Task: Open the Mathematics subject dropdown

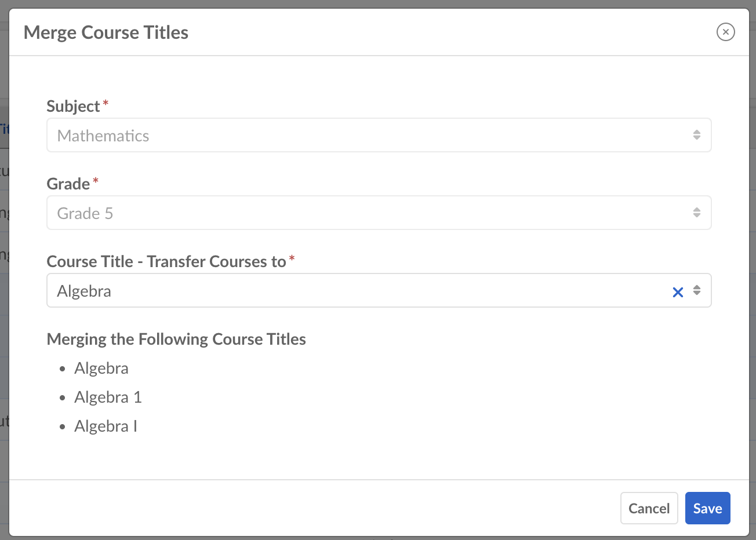Action: tap(371, 136)
